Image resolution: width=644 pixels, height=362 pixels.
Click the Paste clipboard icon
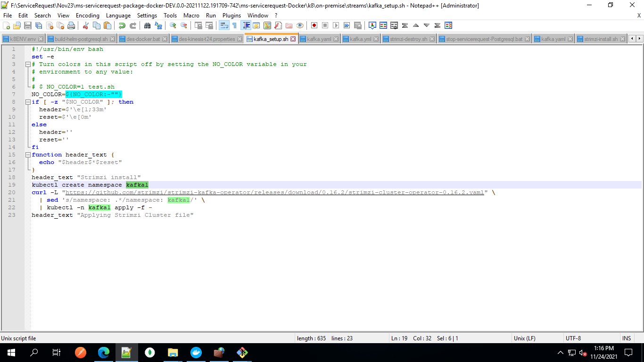pyautogui.click(x=107, y=25)
